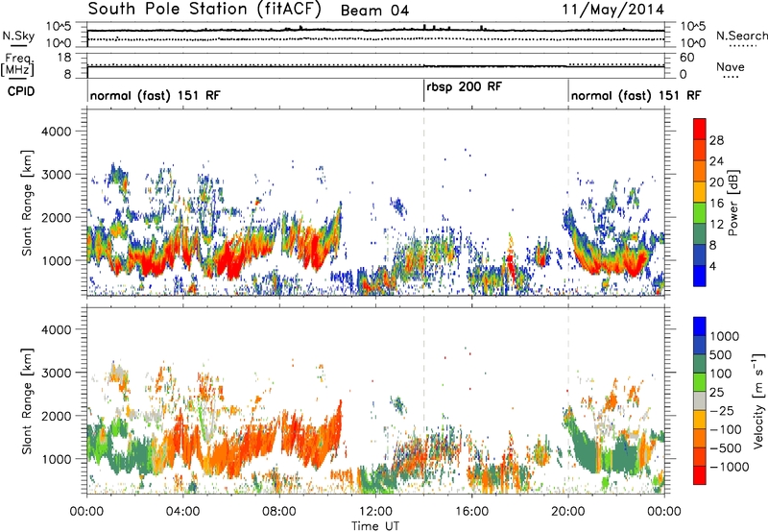Viewport: 768px width, 532px height.
Task: Pick the bright blue top segment of Velocity colorbar
Action: 700,326
